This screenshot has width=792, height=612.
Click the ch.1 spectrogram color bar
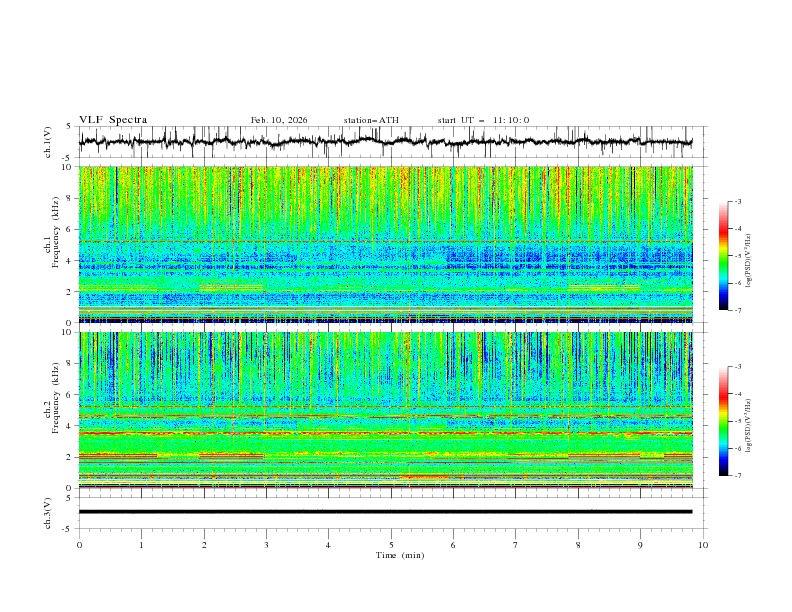click(x=723, y=256)
